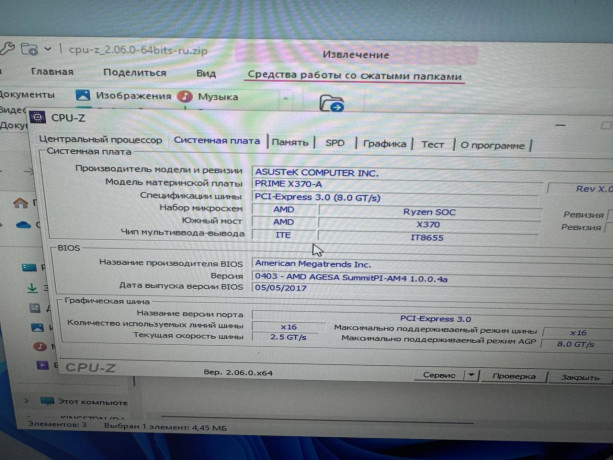Click the BIOS version 0403 field
Screen dimensions: 613x460
[432, 278]
